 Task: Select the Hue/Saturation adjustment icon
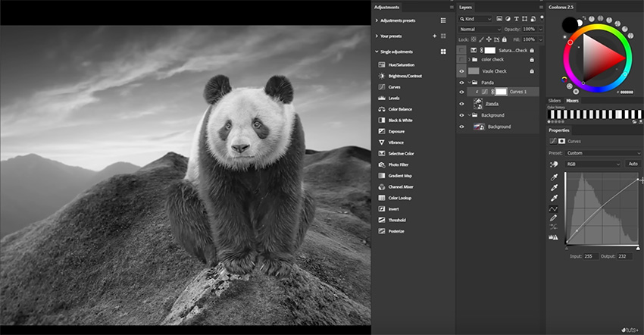click(x=382, y=65)
